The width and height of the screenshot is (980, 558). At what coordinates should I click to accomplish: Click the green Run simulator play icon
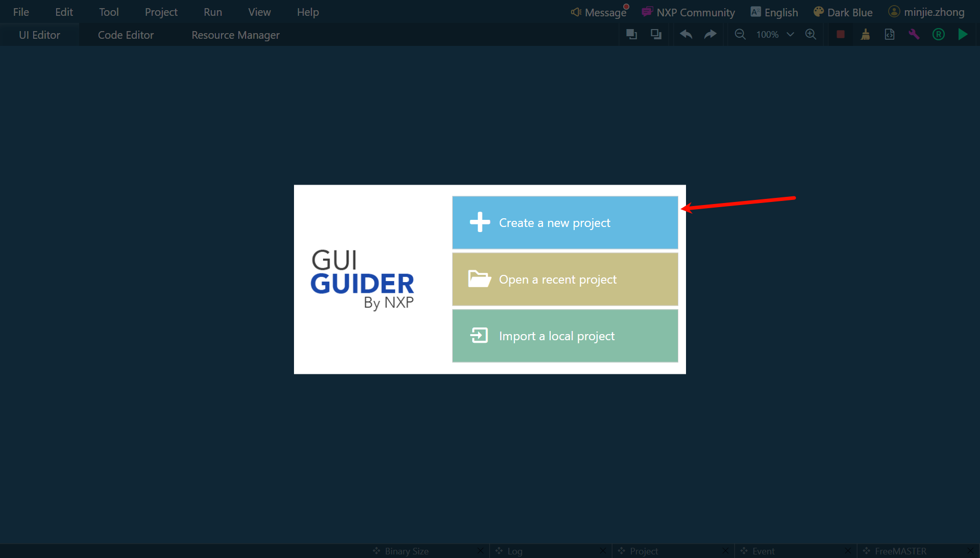[963, 35]
